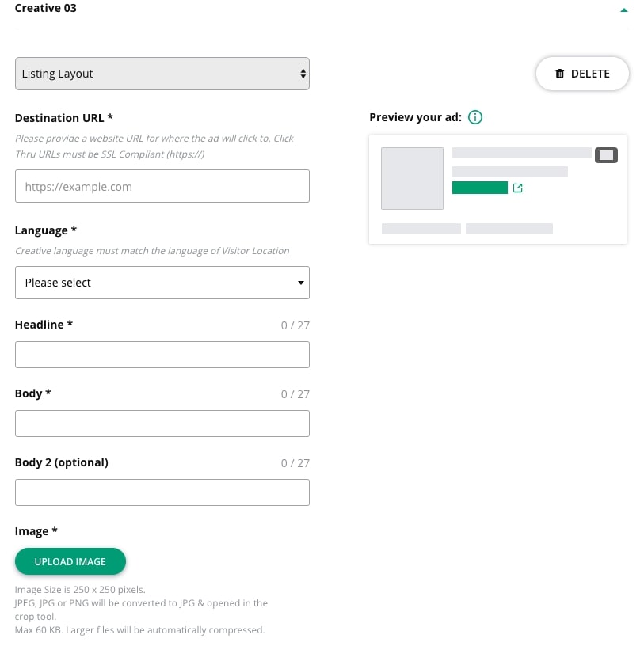Select the square image placeholder in preview
644x650 pixels.
[x=412, y=178]
